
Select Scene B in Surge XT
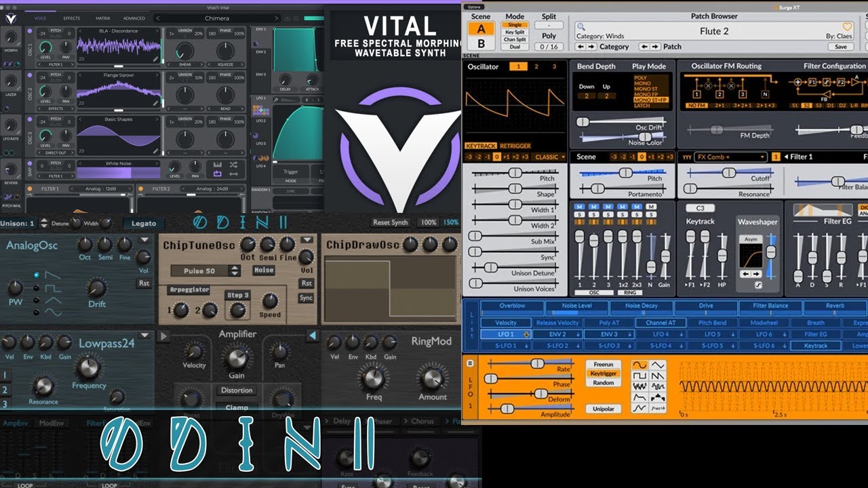[481, 43]
